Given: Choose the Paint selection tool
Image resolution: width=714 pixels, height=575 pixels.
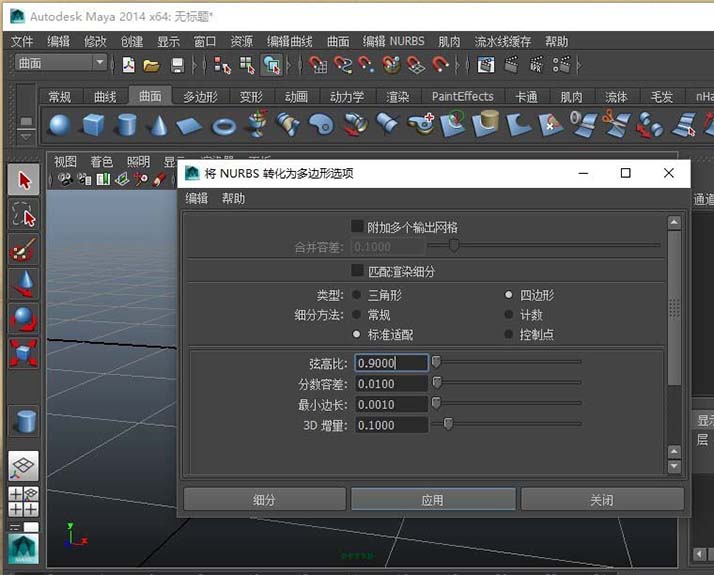Looking at the screenshot, I should coord(24,249).
